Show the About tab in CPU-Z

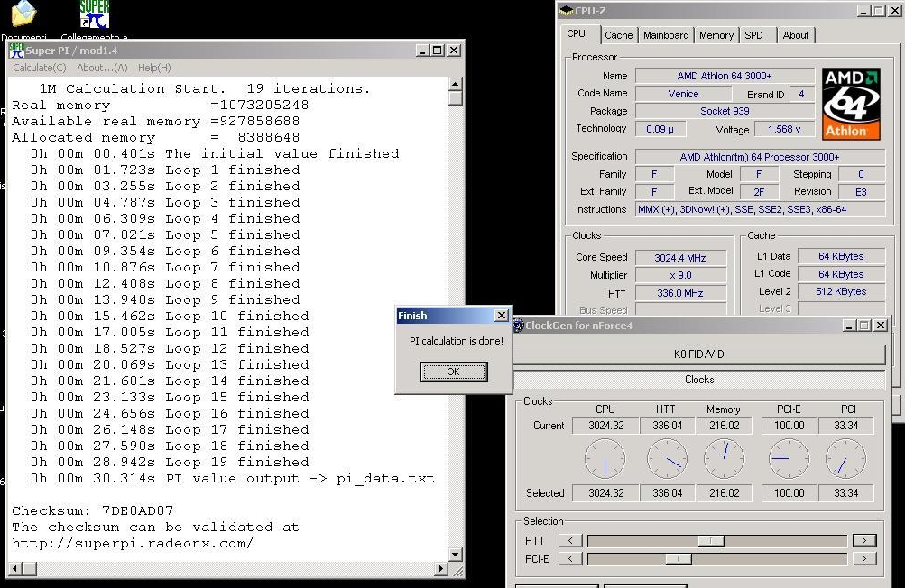click(795, 35)
